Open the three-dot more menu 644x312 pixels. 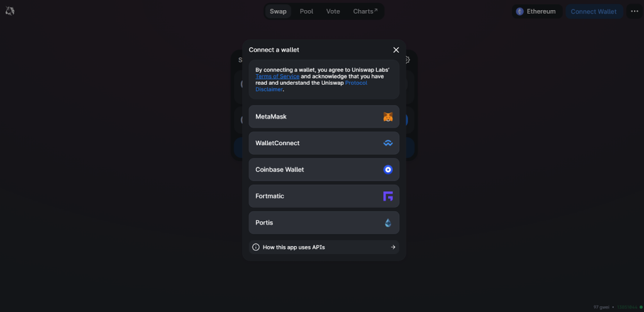tap(635, 11)
